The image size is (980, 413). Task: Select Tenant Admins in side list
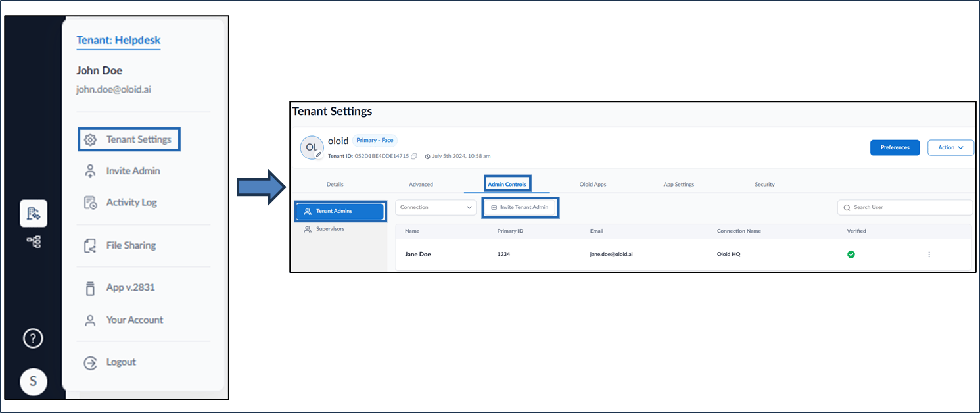point(339,211)
